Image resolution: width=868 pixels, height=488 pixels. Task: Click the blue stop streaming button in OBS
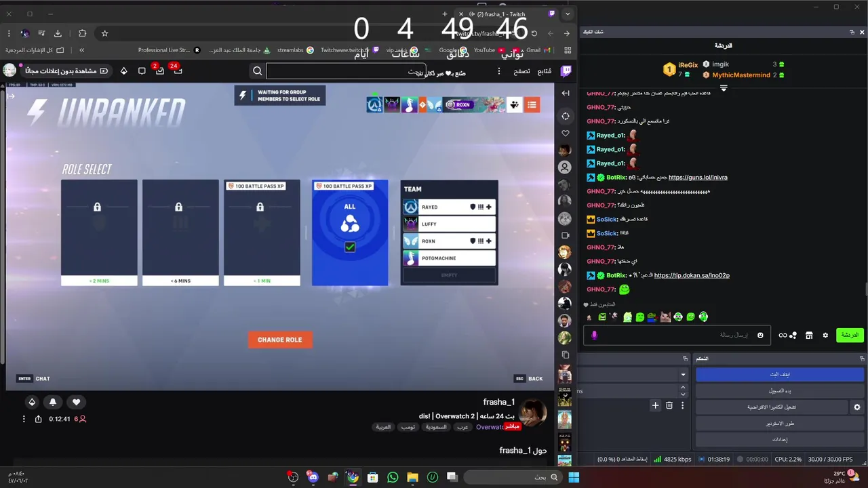[780, 374]
